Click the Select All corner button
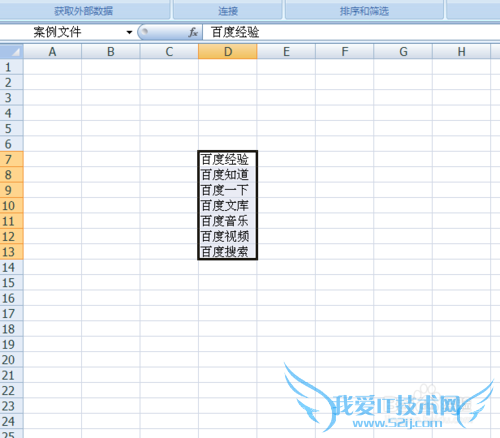This screenshot has height=438, width=500. point(12,51)
